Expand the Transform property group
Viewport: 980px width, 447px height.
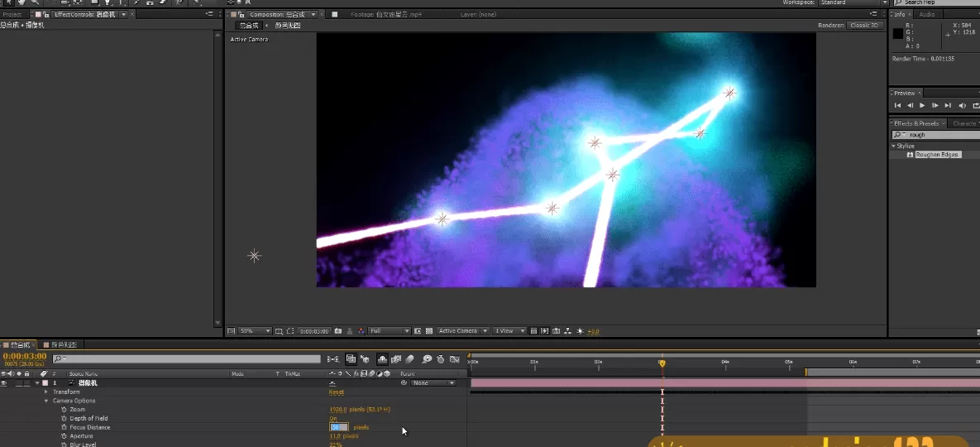point(46,392)
